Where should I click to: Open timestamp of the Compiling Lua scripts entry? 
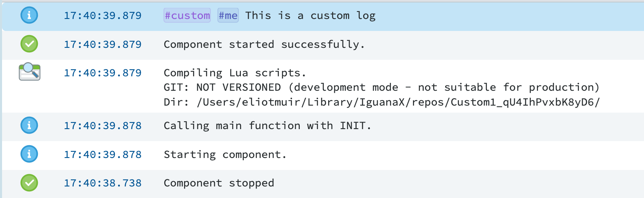point(103,73)
